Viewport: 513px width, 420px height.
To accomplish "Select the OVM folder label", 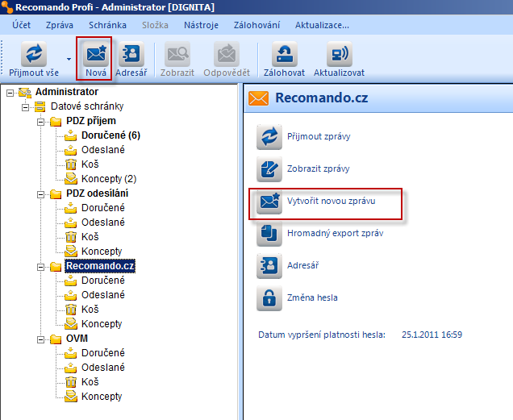I will tap(77, 339).
